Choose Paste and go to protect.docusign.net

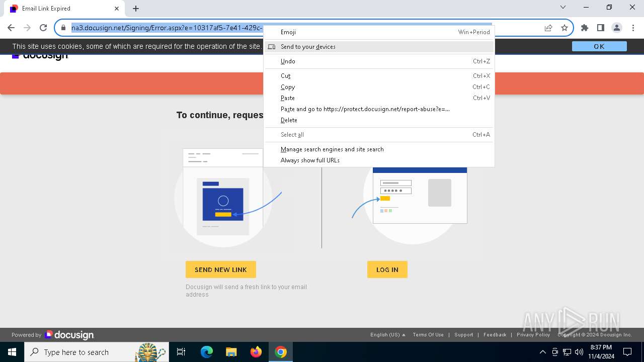point(379,109)
